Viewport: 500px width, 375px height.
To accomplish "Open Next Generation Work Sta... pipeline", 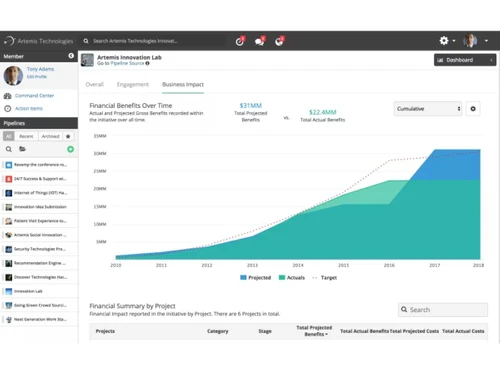I will pyautogui.click(x=40, y=319).
